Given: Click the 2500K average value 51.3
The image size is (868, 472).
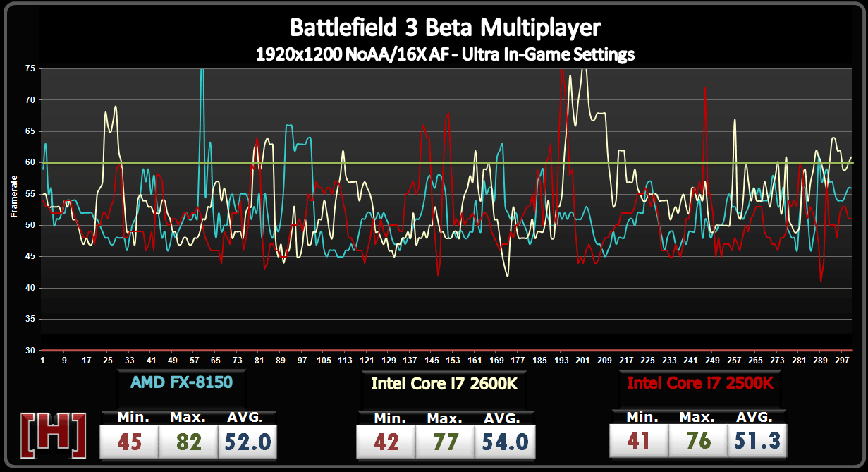Looking at the screenshot, I should (x=757, y=440).
